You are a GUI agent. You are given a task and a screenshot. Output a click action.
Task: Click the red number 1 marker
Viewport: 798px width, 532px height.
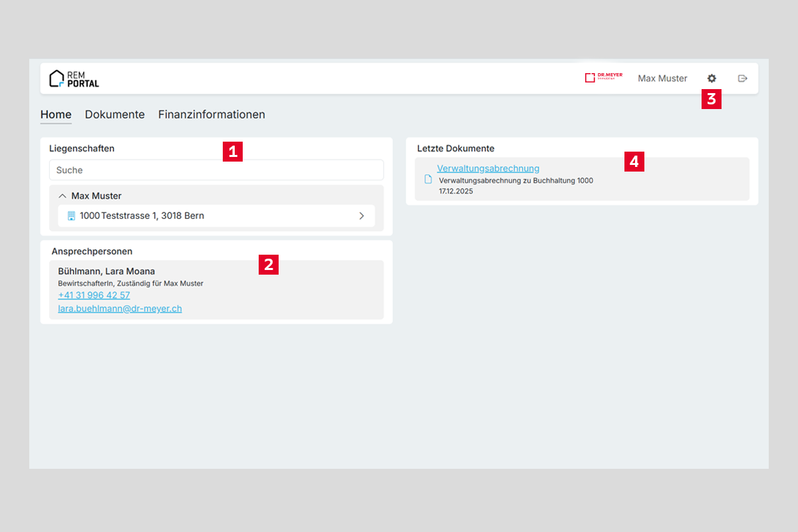(233, 152)
